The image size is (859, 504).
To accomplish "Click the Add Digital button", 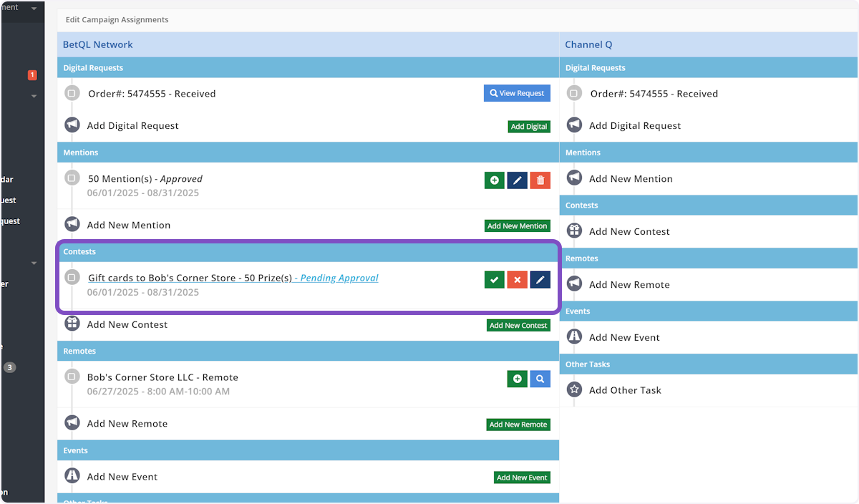I will click(x=529, y=127).
